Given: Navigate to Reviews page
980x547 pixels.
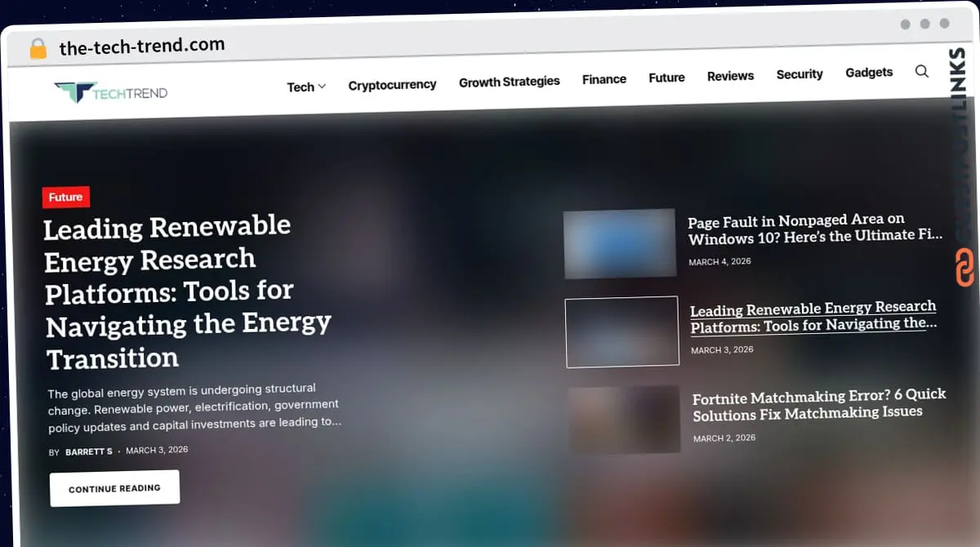Looking at the screenshot, I should [x=730, y=76].
